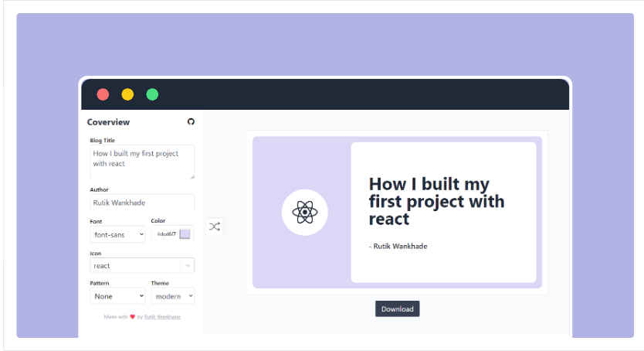Open the GitHub repository icon
This screenshot has height=351, width=644.
(x=191, y=121)
